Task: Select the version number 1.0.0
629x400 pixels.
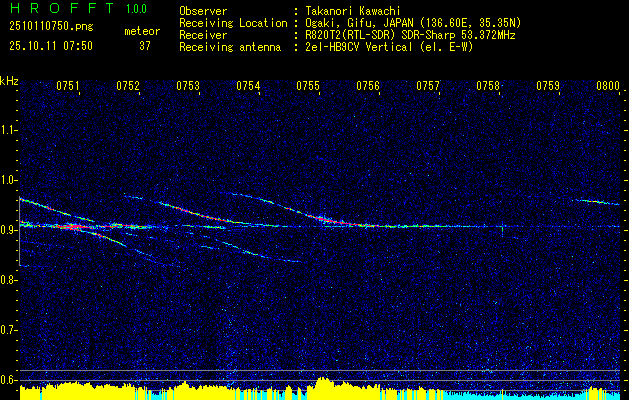Action: tap(136, 8)
